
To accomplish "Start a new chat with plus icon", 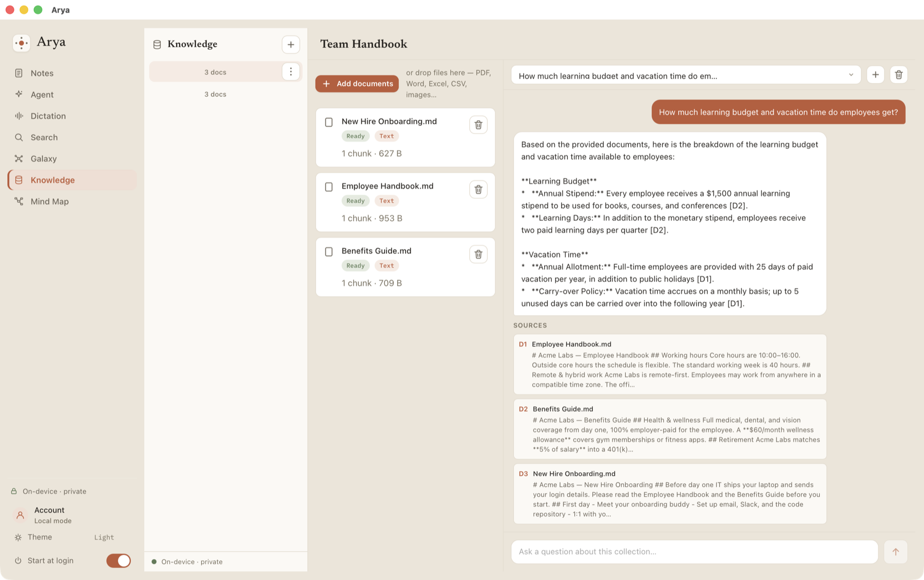I will [x=876, y=75].
